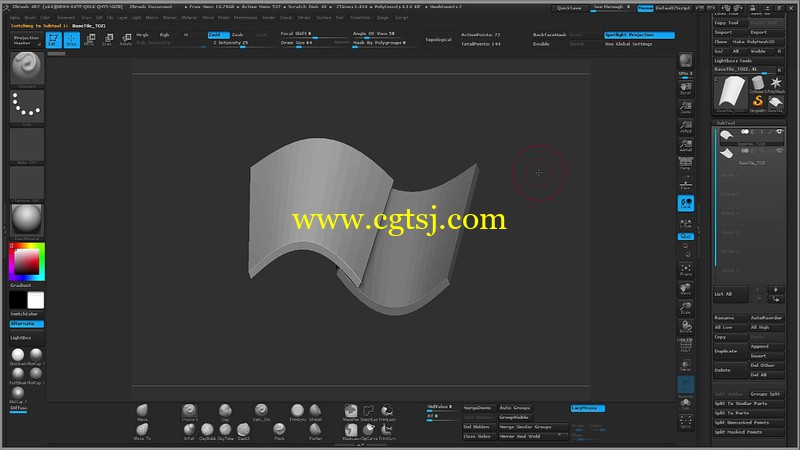Adjust the Z Intensity slider

pyautogui.click(x=243, y=43)
